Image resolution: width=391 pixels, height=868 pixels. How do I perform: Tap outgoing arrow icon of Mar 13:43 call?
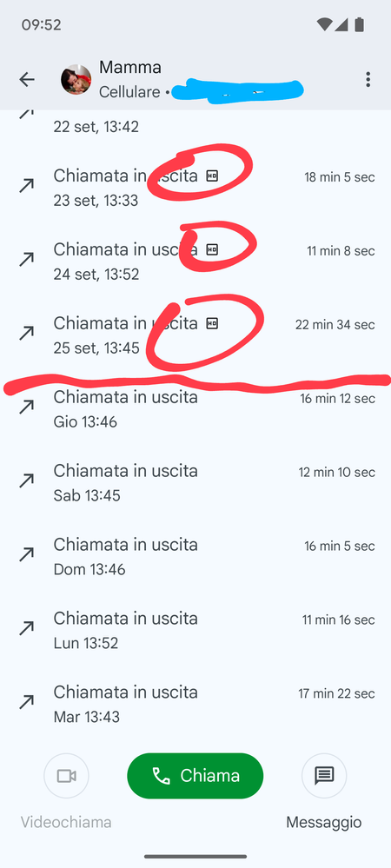coord(27,702)
